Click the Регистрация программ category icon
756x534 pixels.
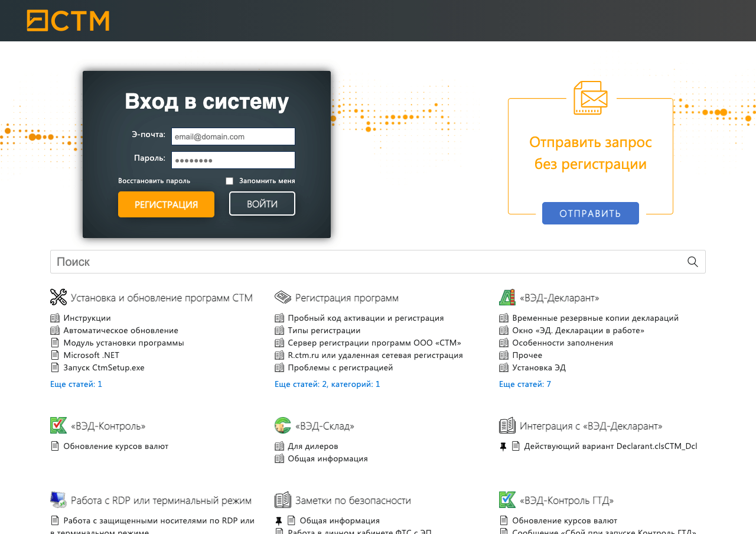pos(283,297)
